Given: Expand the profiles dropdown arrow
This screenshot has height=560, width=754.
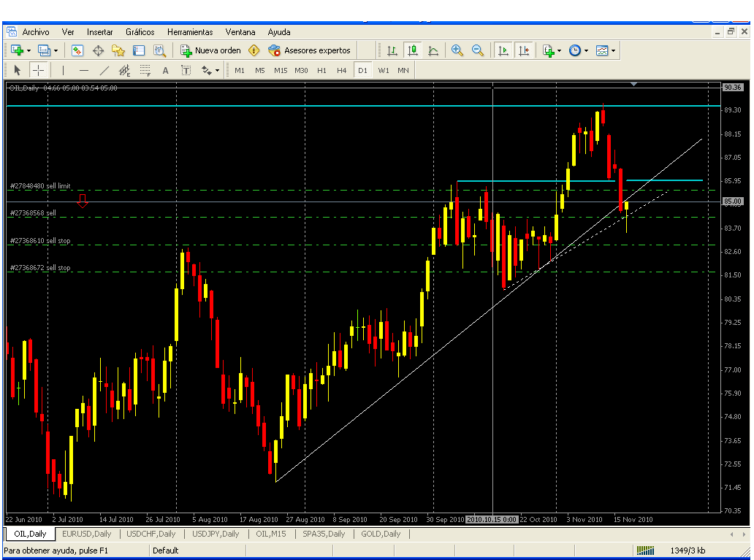Looking at the screenshot, I should tap(56, 50).
